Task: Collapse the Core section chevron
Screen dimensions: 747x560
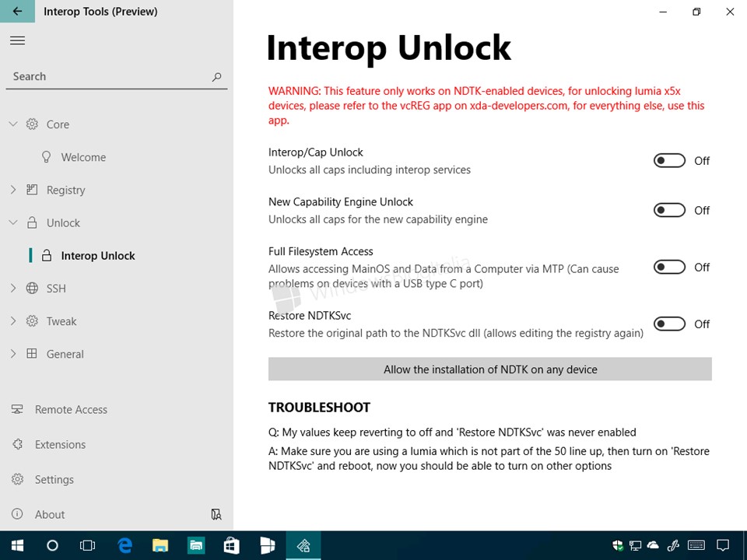Action: [13, 124]
